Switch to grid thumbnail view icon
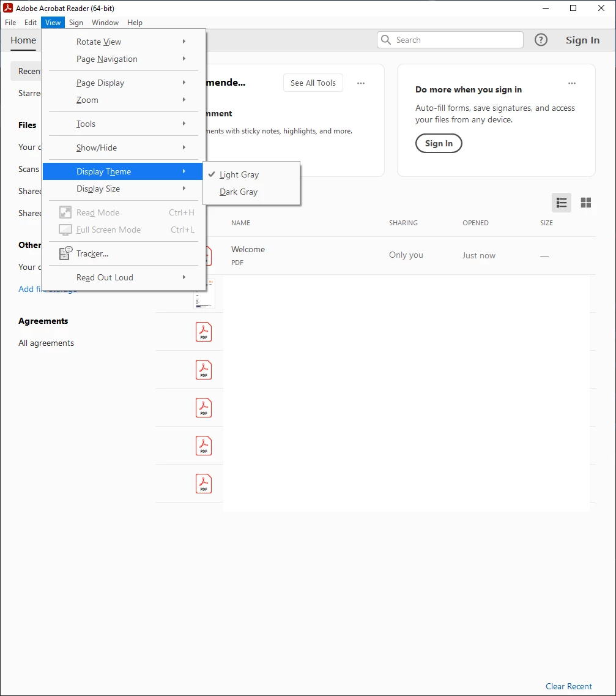The image size is (616, 696). [586, 203]
